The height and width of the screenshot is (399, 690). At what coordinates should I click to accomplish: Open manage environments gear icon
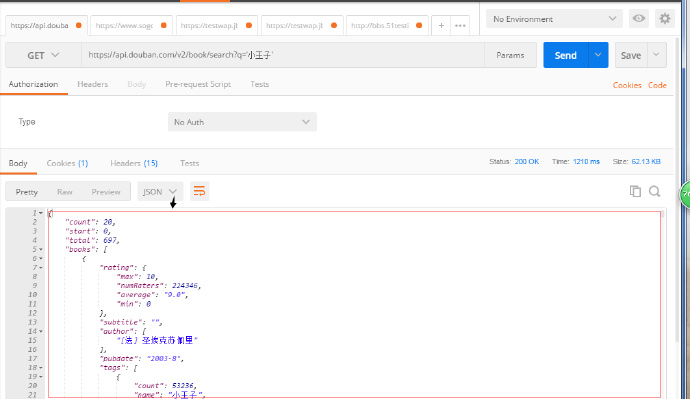[664, 18]
